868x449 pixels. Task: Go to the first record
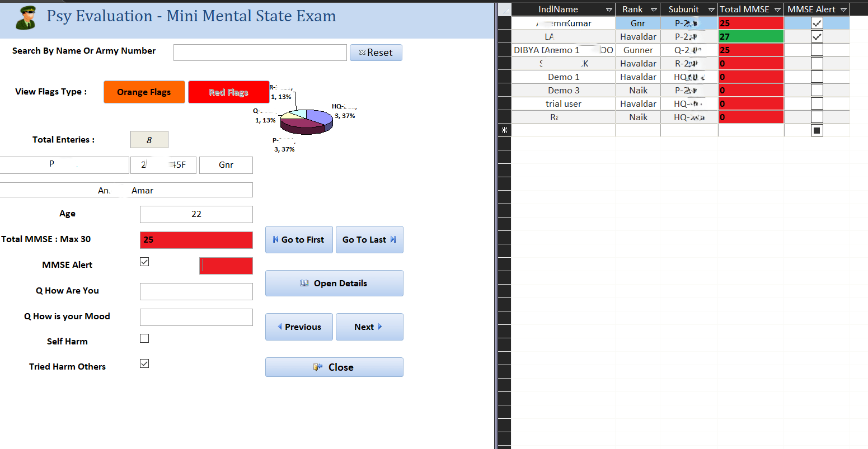click(x=299, y=240)
